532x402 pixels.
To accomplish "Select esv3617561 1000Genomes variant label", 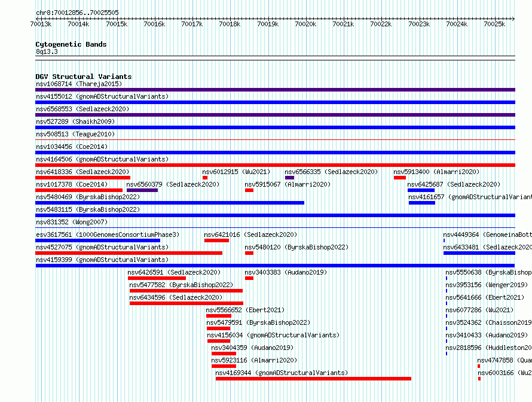I will click(x=108, y=234).
